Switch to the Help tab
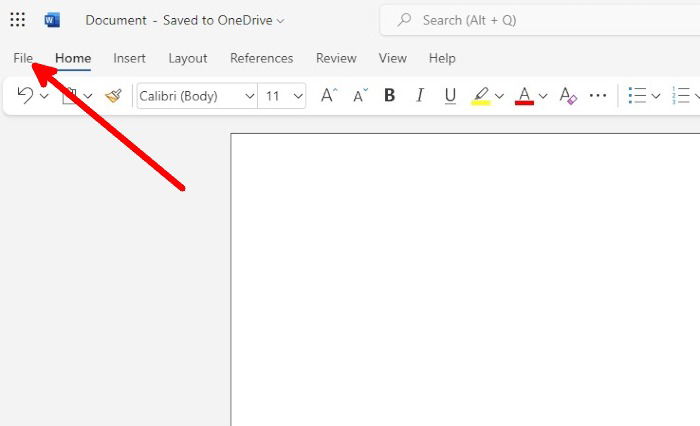Image resolution: width=700 pixels, height=426 pixels. pos(442,58)
